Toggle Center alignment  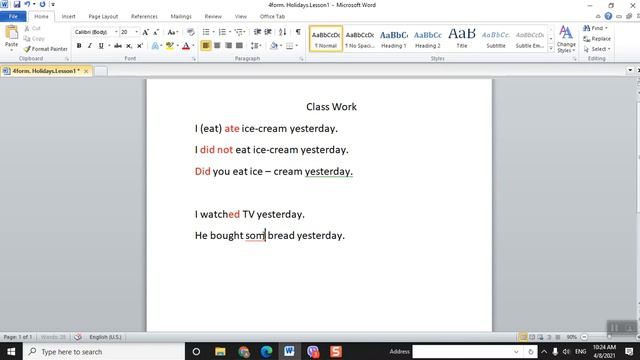pos(217,46)
